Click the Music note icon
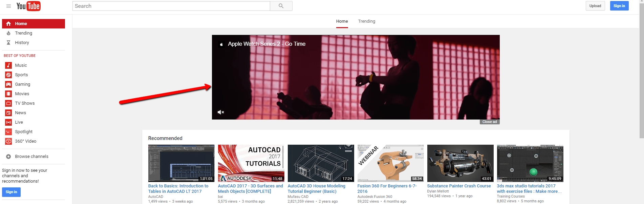This screenshot has width=644, height=204. click(8, 65)
